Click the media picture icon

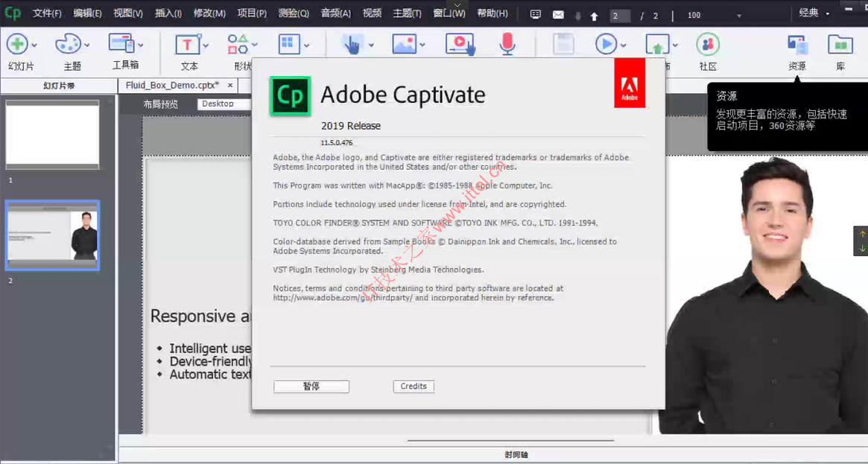tap(404, 44)
